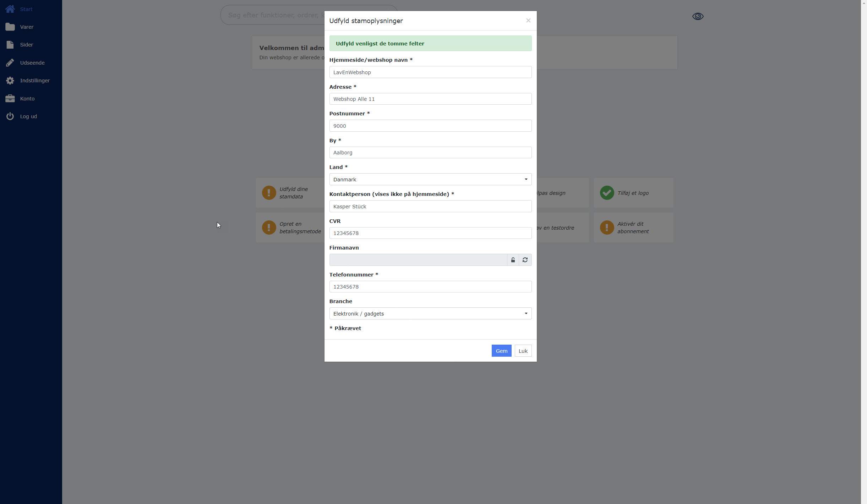
Task: Focus the Telefonnummer text field
Action: tap(430, 287)
